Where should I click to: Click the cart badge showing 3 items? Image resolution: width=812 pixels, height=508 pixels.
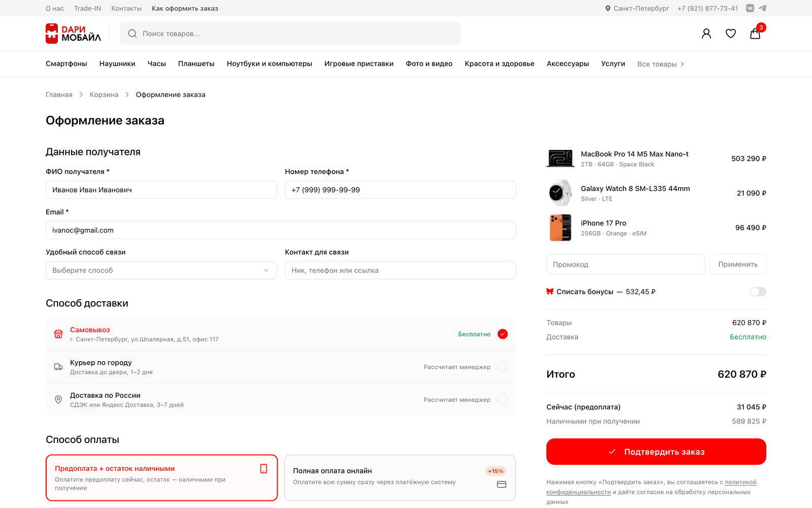tap(761, 27)
